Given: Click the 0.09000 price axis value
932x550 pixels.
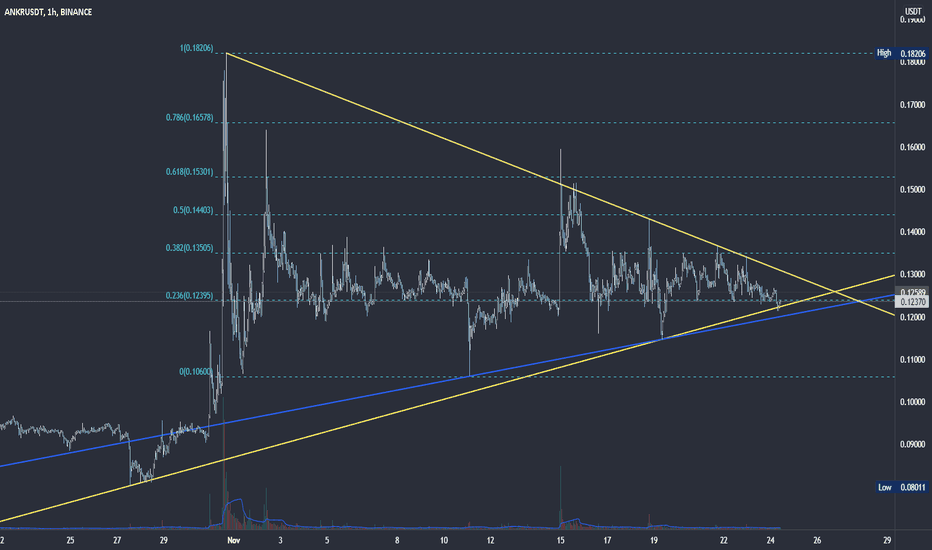Looking at the screenshot, I should click(x=912, y=444).
